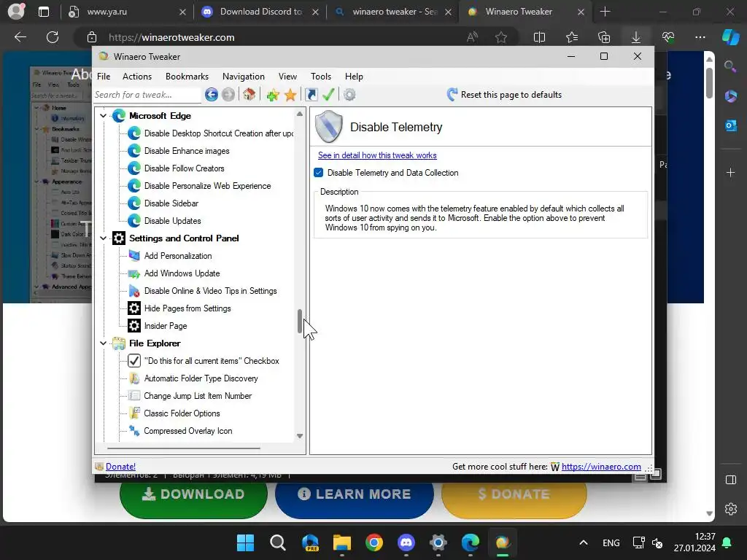Screen dimensions: 747x560
Task: Open the Help menu
Action: tap(354, 77)
